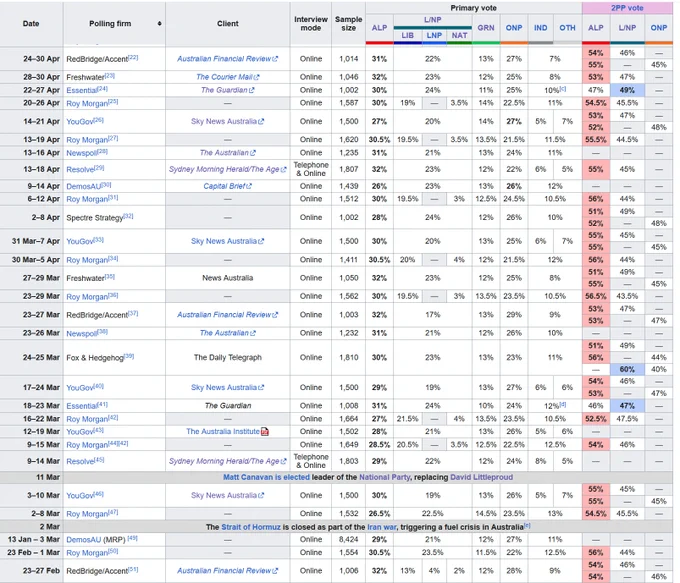Open YouGov link in 14–21 Apr row
The image size is (680, 583).
(x=80, y=122)
